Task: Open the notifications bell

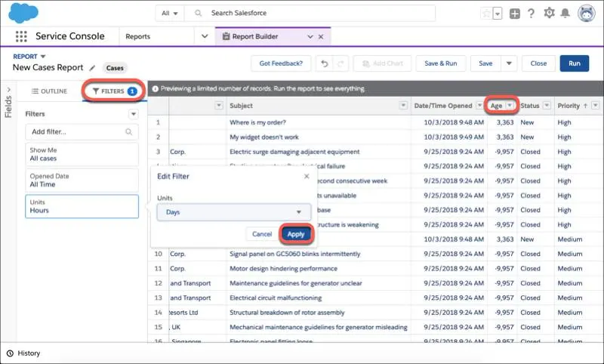Action: (x=565, y=13)
